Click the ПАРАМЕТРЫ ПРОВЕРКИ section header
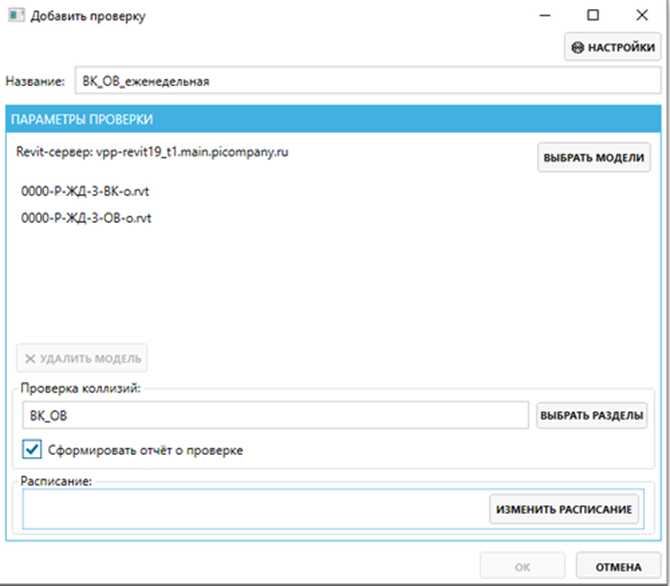The image size is (670, 586). [82, 120]
